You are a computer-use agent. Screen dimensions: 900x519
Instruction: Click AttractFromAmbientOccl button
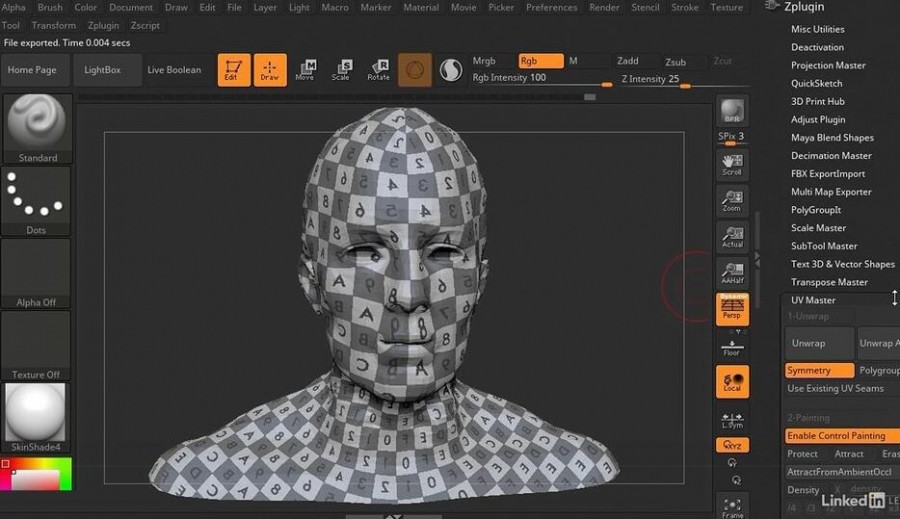(842, 472)
